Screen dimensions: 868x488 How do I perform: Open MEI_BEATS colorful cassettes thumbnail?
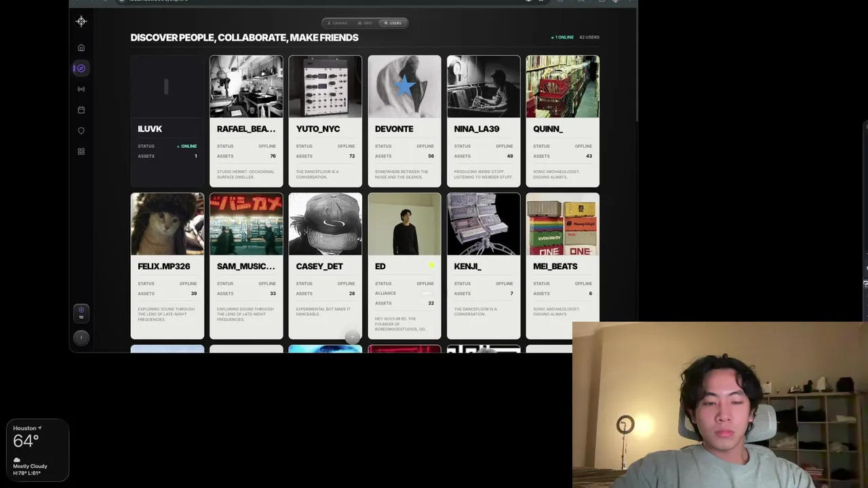562,224
